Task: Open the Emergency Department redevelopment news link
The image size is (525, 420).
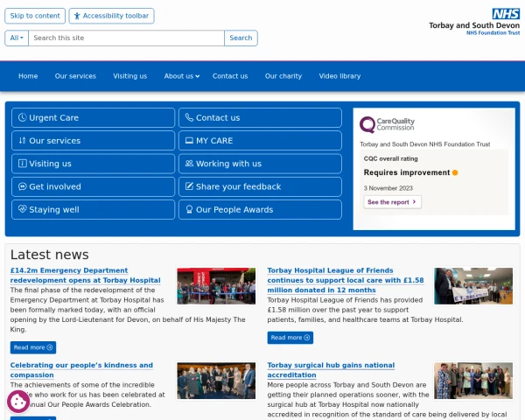Action: [x=85, y=276]
